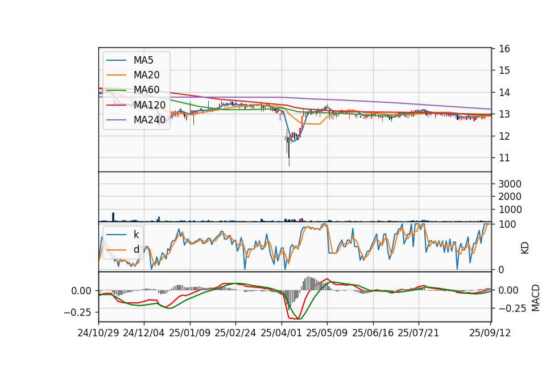
Task: Click the price axis value 13
Action: coord(504,114)
